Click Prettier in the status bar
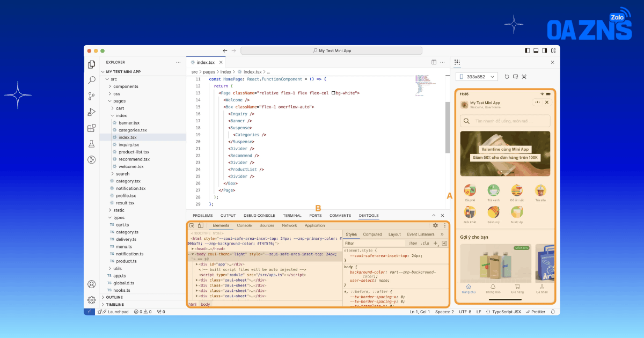Image resolution: width=644 pixels, height=338 pixels. point(536,312)
